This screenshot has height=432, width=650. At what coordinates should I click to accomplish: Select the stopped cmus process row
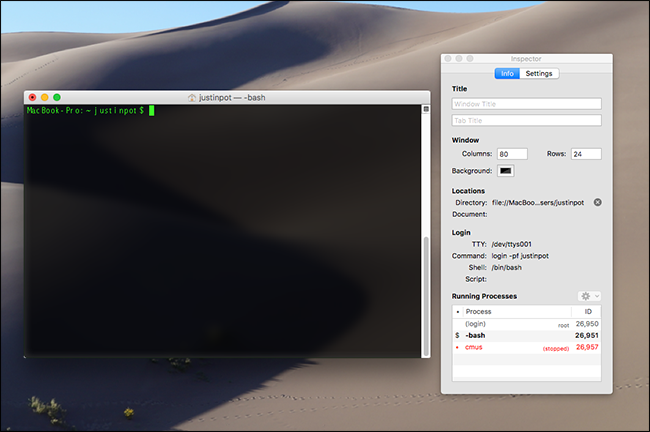(526, 347)
